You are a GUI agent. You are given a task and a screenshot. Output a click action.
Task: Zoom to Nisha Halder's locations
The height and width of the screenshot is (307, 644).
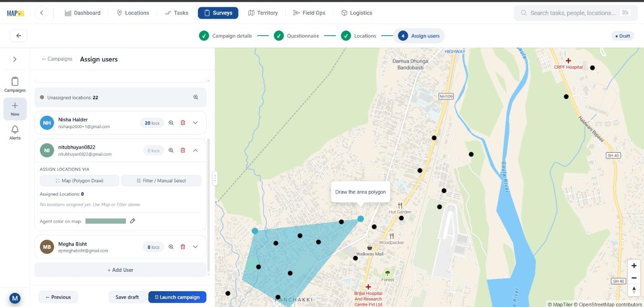click(171, 123)
